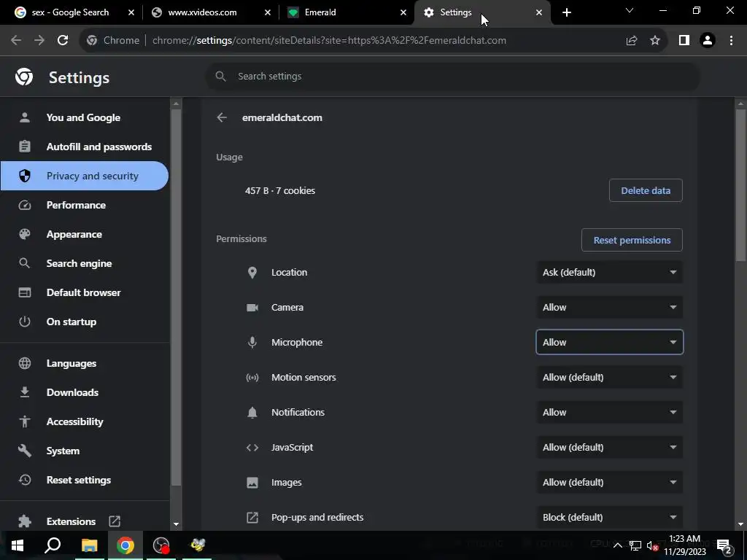
Task: Open Windows taskbar search
Action: [x=53, y=545]
